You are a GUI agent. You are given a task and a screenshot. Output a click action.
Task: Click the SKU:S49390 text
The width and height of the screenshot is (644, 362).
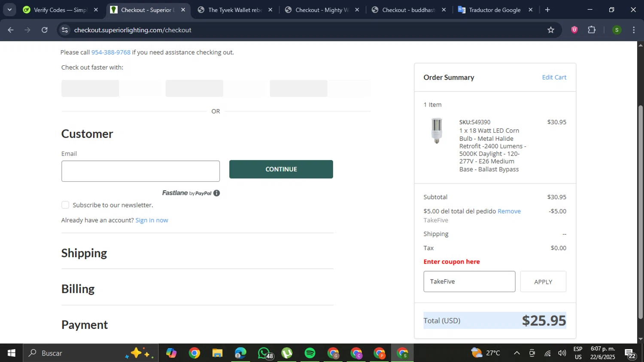475,122
